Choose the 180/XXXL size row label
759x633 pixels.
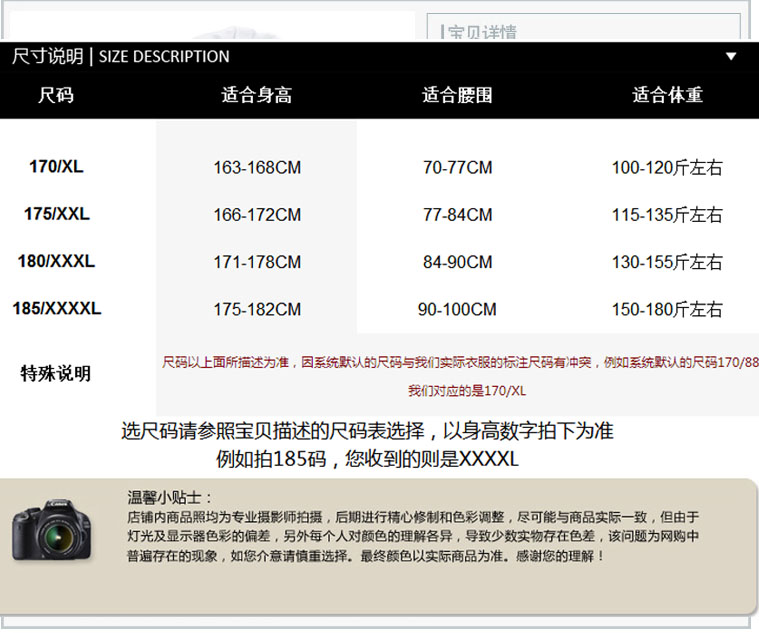tap(56, 261)
